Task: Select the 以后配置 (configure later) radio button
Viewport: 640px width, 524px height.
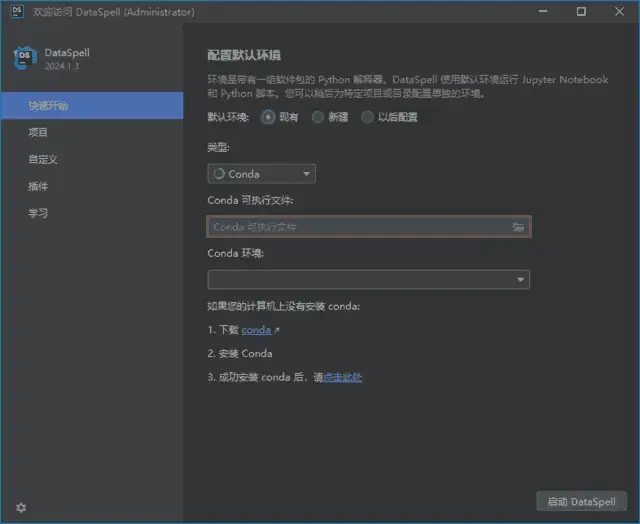Action: pos(367,118)
